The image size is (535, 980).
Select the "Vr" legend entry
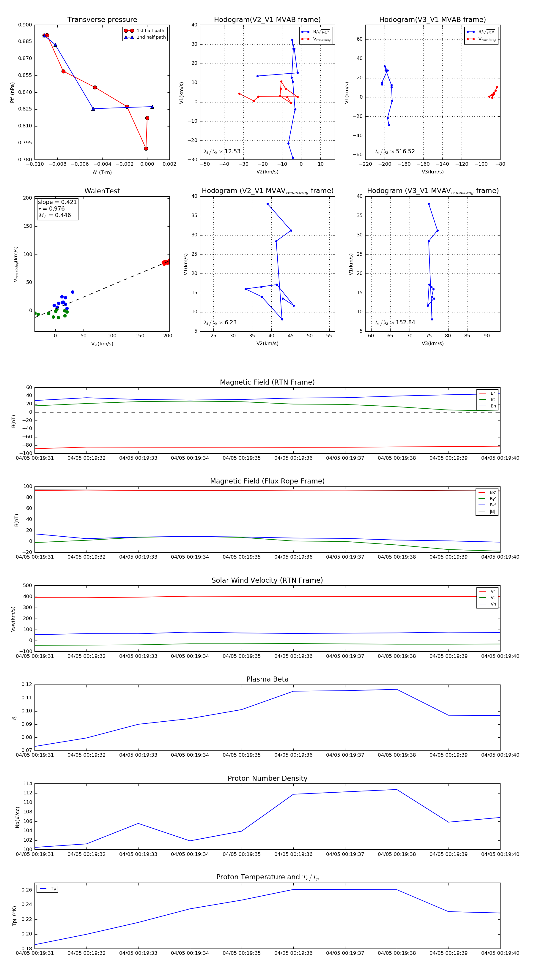(487, 591)
